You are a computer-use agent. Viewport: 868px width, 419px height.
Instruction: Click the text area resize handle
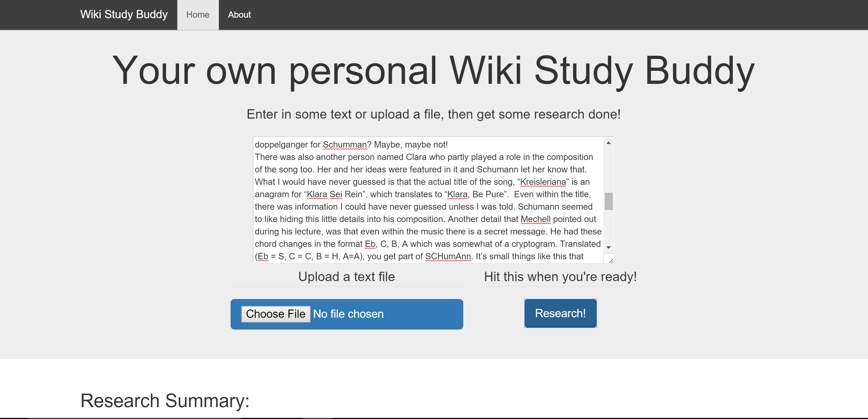611,261
